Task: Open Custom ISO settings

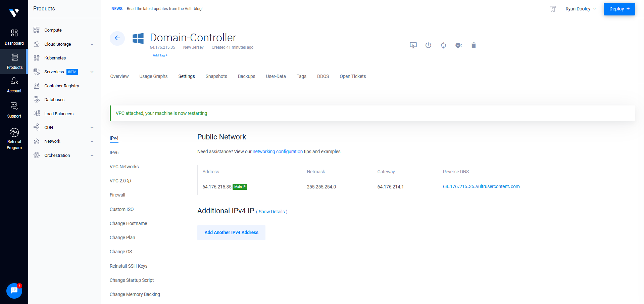Action: pos(121,209)
